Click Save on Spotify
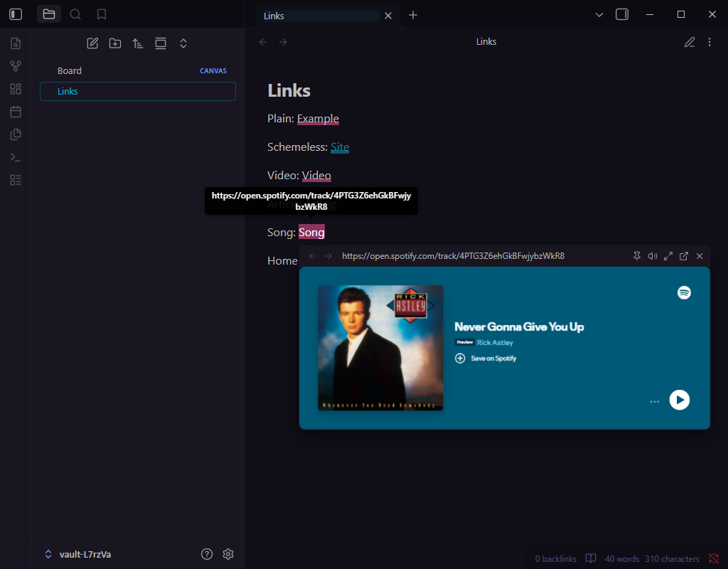 point(486,358)
